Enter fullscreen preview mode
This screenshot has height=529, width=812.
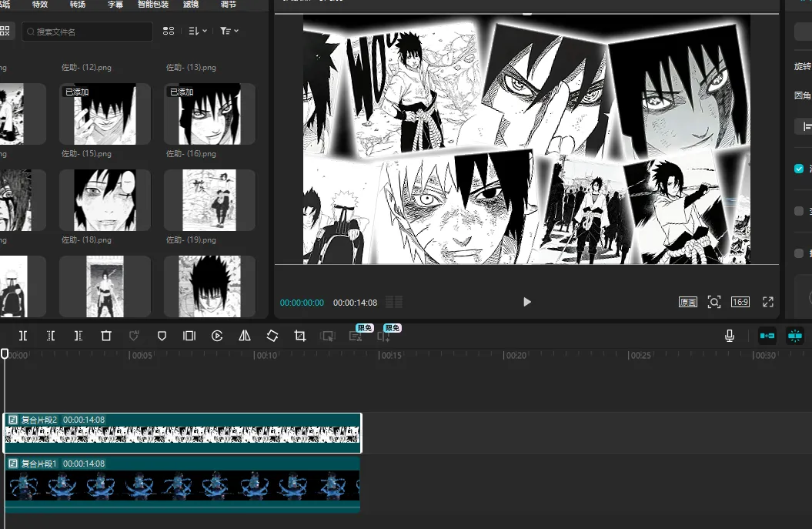(768, 302)
